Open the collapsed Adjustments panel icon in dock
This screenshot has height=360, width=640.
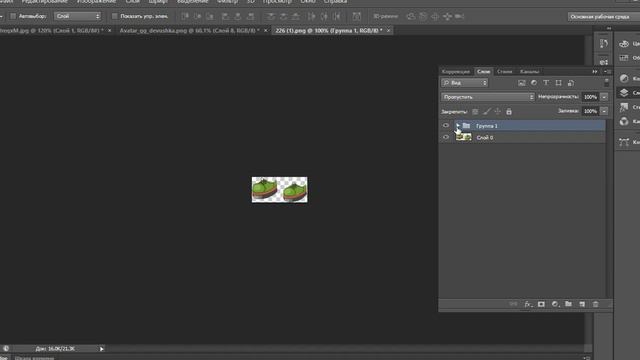click(624, 78)
